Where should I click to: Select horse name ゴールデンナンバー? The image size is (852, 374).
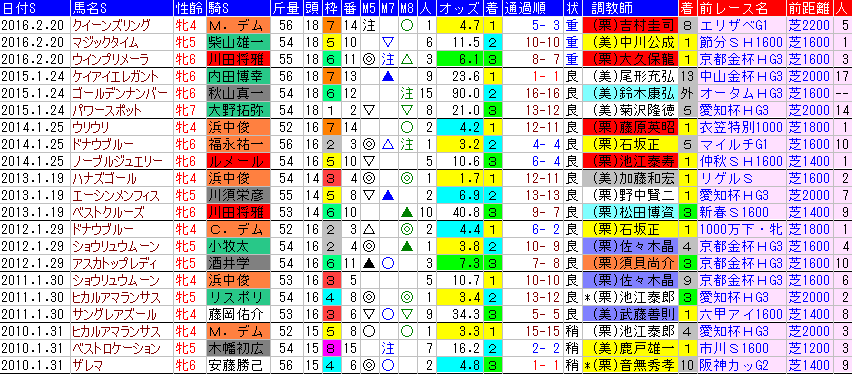pos(120,94)
